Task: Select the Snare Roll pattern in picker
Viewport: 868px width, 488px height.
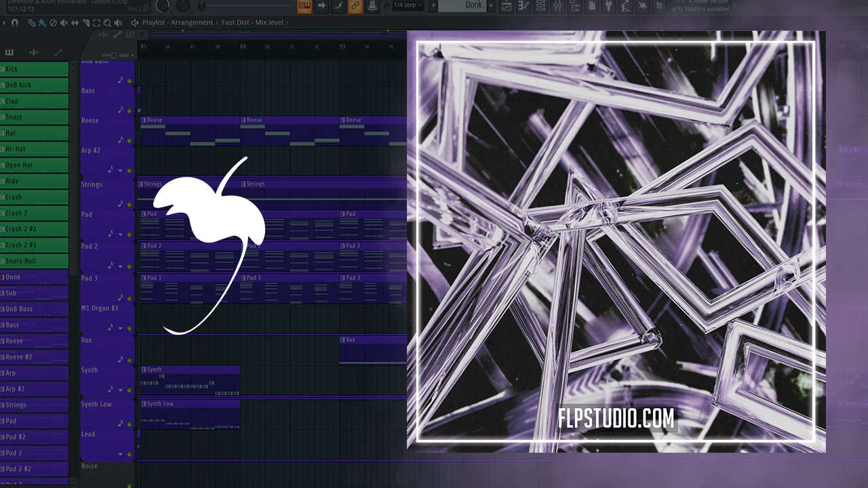Action: (34, 261)
